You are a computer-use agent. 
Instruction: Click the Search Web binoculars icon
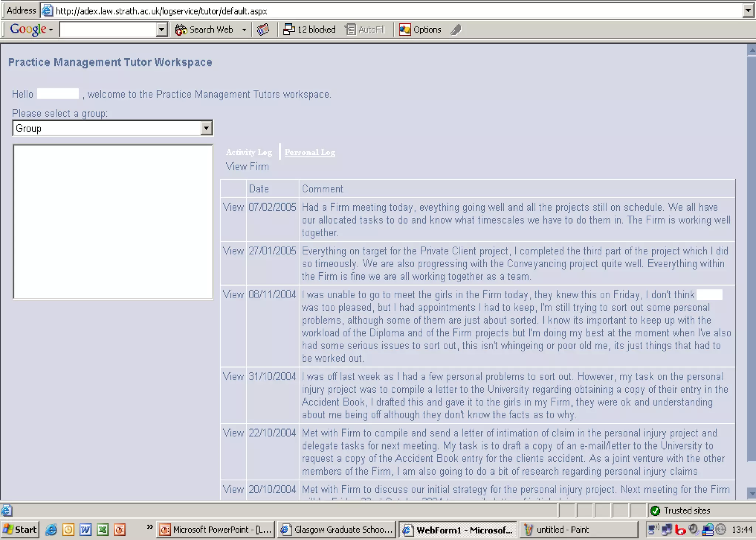pyautogui.click(x=181, y=30)
